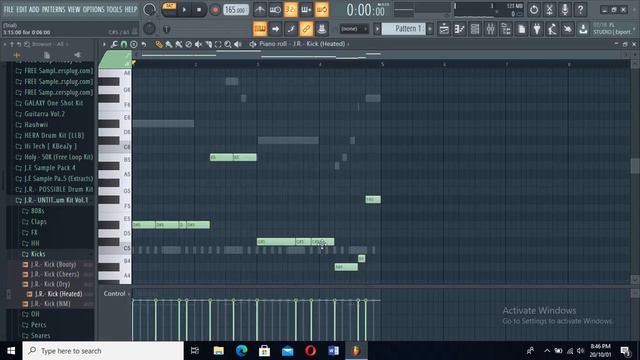
Task: Open the Pattern 1 selector
Action: pyautogui.click(x=403, y=29)
